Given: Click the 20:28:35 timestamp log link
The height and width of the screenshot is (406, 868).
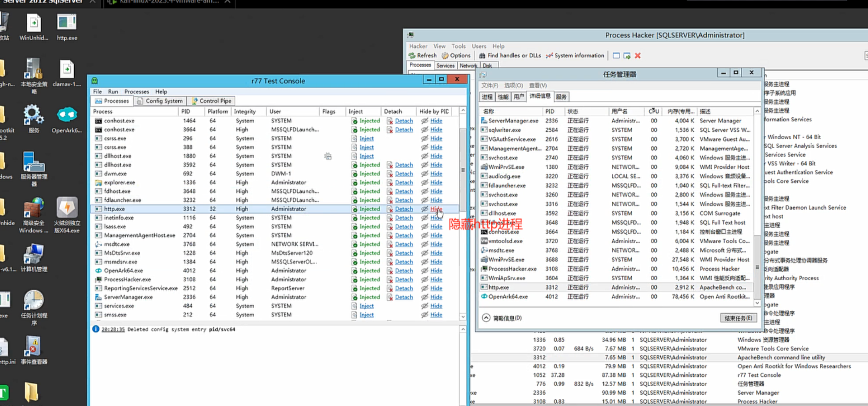Looking at the screenshot, I should (113, 329).
